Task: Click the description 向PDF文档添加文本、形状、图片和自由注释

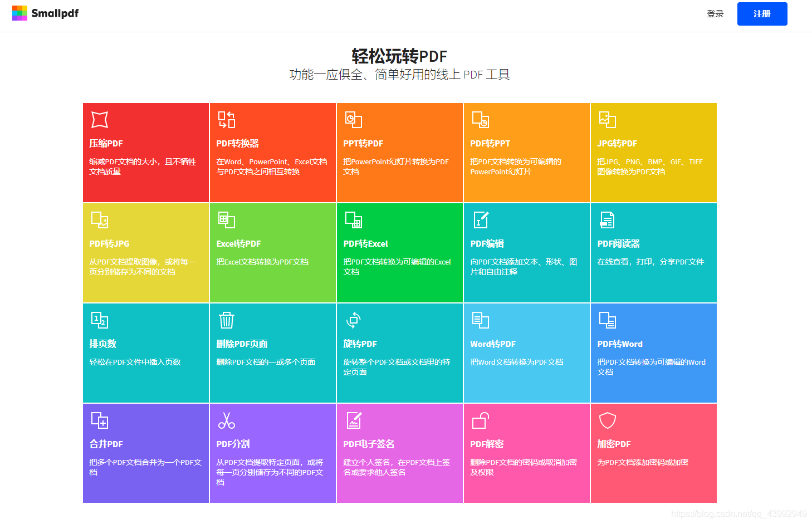Action: tap(524, 267)
